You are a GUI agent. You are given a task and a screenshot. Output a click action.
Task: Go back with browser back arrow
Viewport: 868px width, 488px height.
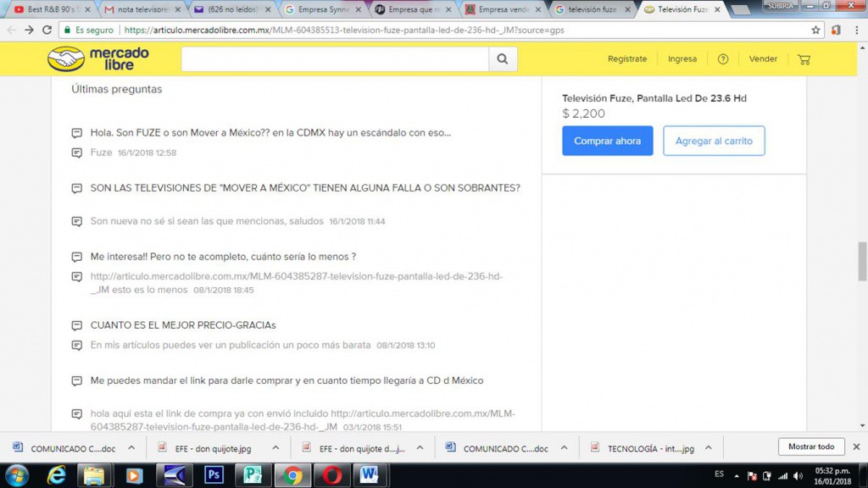[x=11, y=30]
